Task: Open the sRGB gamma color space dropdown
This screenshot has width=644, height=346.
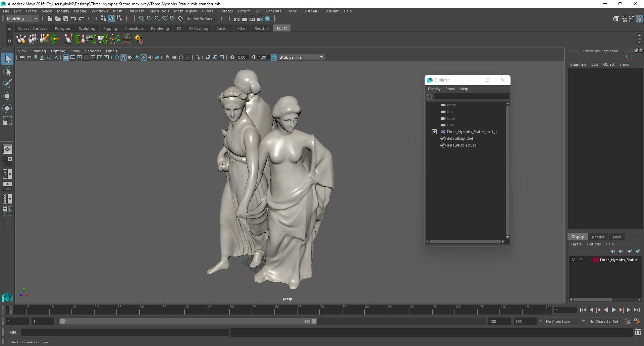Action: (321, 57)
